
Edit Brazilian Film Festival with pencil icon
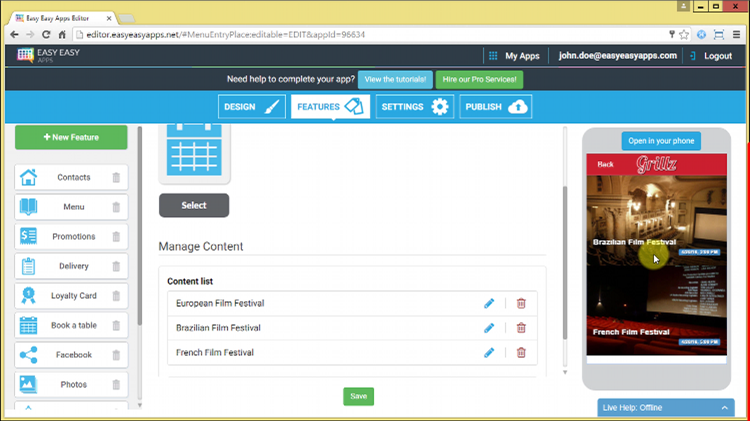pyautogui.click(x=489, y=328)
